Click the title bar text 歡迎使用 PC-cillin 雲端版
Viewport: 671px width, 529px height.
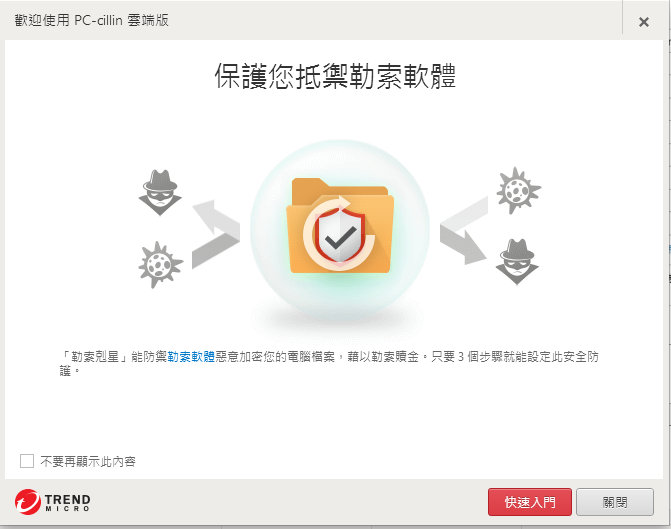(92, 20)
